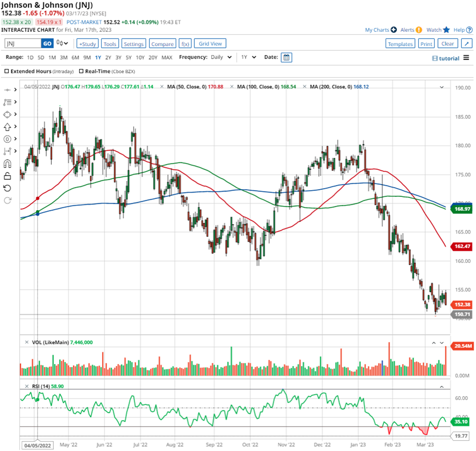Redo the chart action
The width and height of the screenshot is (476, 451).
[7, 200]
